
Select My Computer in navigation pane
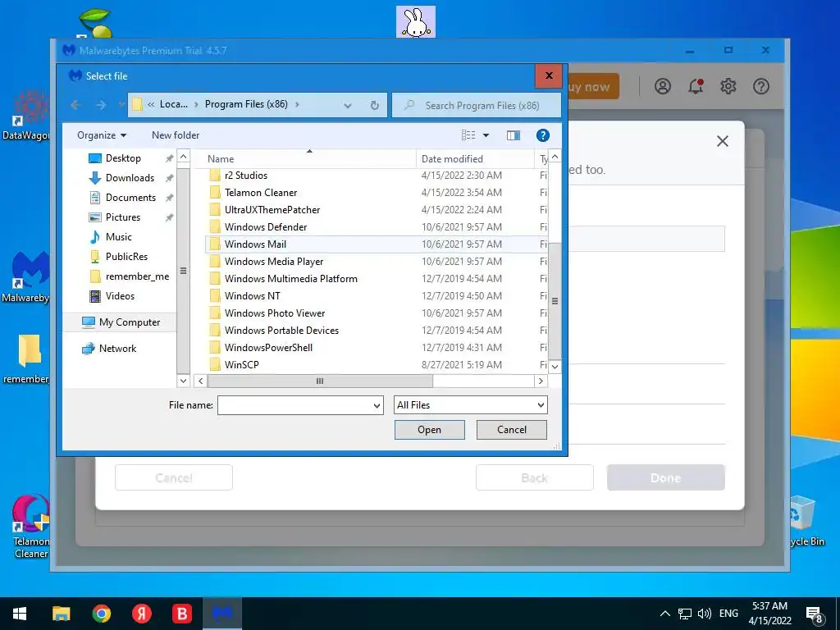click(x=129, y=322)
